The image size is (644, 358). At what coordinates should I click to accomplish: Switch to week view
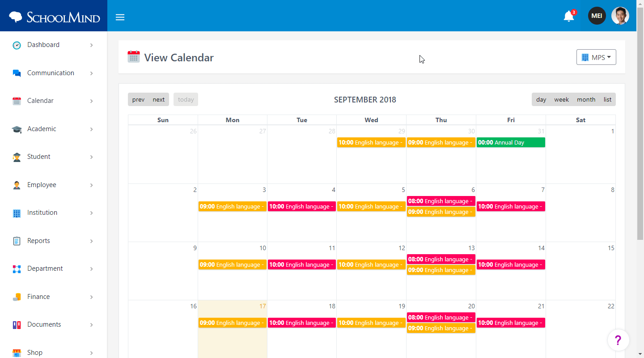561,99
